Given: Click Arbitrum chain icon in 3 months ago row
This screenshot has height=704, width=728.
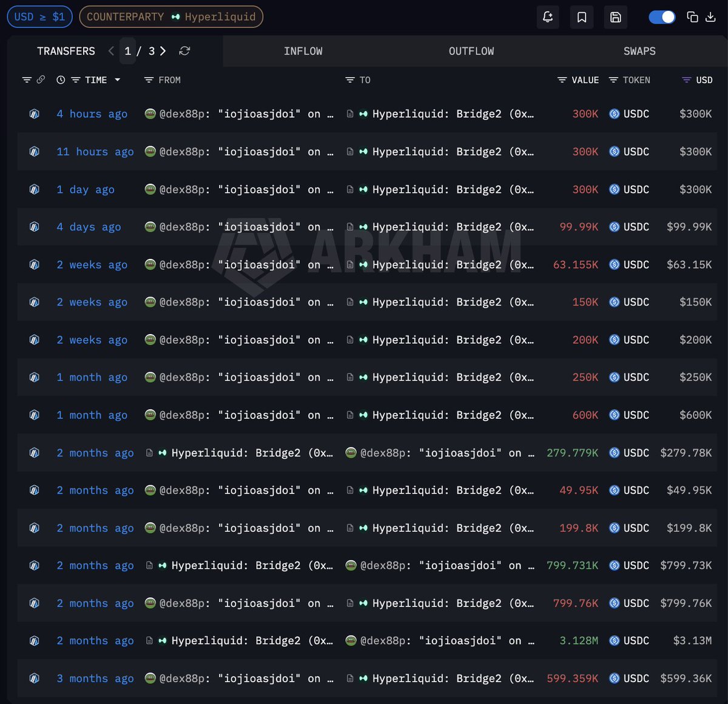Looking at the screenshot, I should (x=35, y=679).
